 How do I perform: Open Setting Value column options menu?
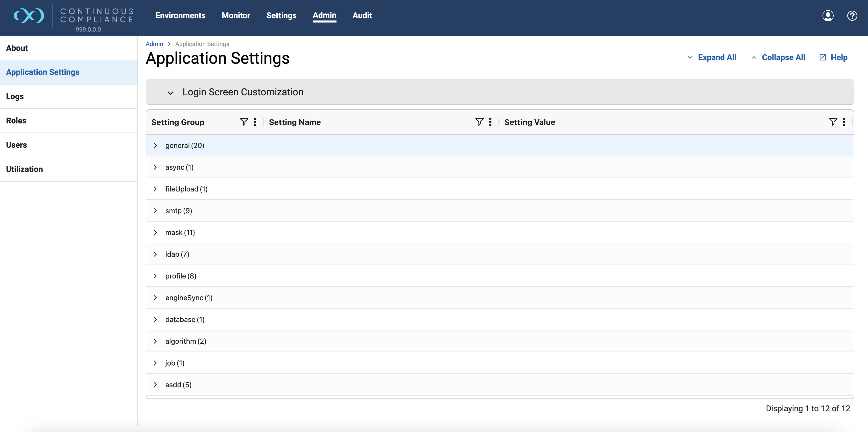point(844,122)
